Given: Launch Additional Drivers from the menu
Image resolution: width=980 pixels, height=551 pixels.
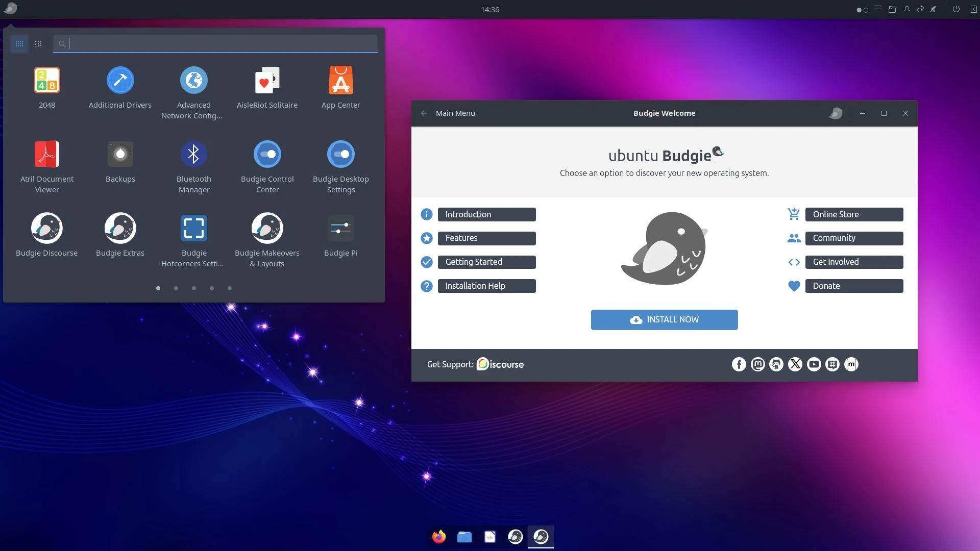Looking at the screenshot, I should (x=120, y=81).
